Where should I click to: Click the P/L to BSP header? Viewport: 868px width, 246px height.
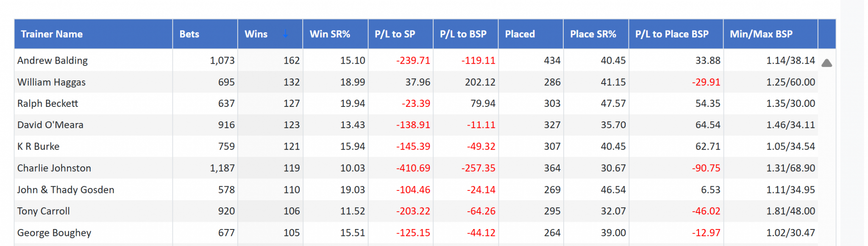[x=463, y=34]
